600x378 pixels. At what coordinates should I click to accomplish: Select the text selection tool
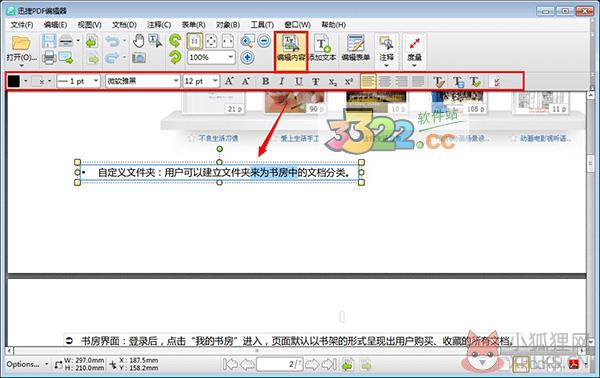(x=155, y=41)
